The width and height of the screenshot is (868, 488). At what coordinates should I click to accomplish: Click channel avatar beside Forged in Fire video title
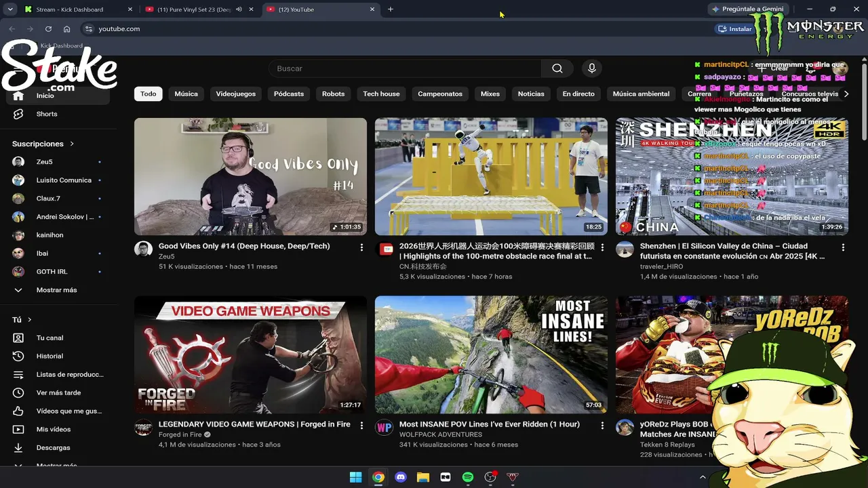143,428
